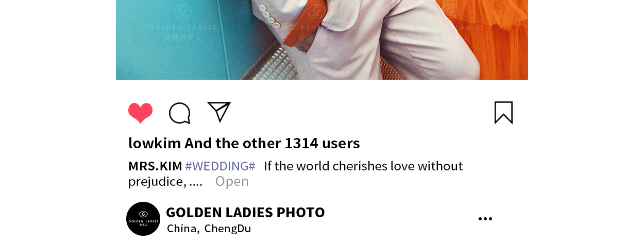Screen dimensions: 644x243
Task: Open the China, ChengDu location tag
Action: click(x=209, y=228)
